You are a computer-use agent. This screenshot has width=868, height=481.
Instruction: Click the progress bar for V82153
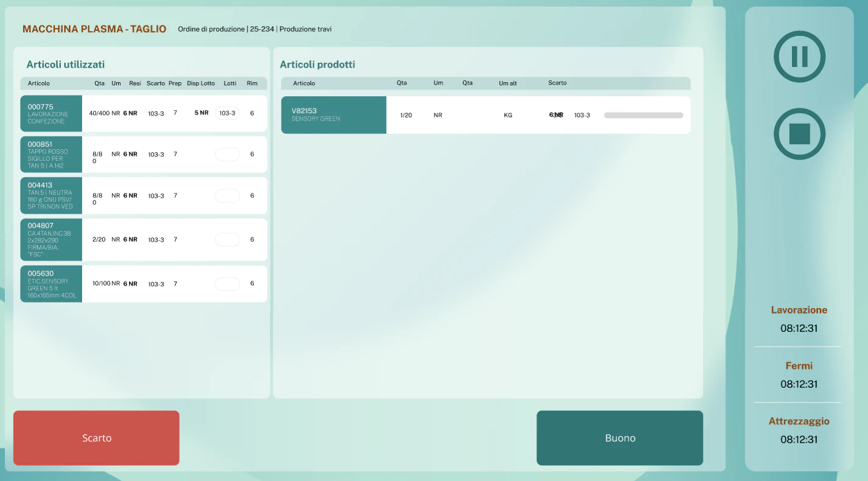coord(644,115)
